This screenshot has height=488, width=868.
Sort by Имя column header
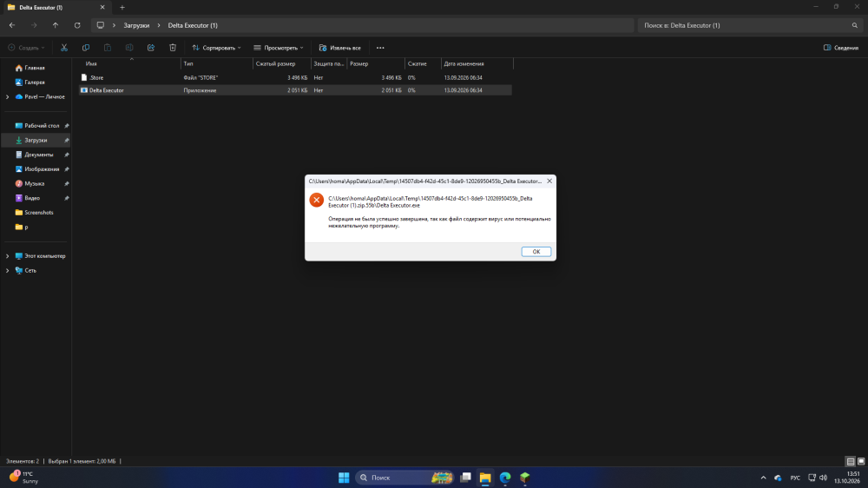click(x=130, y=63)
